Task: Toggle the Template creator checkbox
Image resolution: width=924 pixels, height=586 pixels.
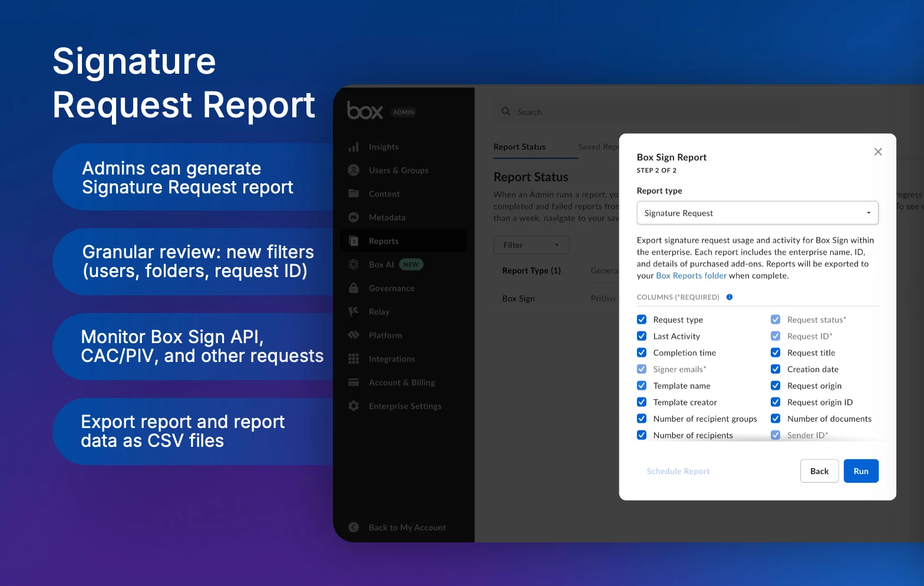Action: pyautogui.click(x=642, y=402)
